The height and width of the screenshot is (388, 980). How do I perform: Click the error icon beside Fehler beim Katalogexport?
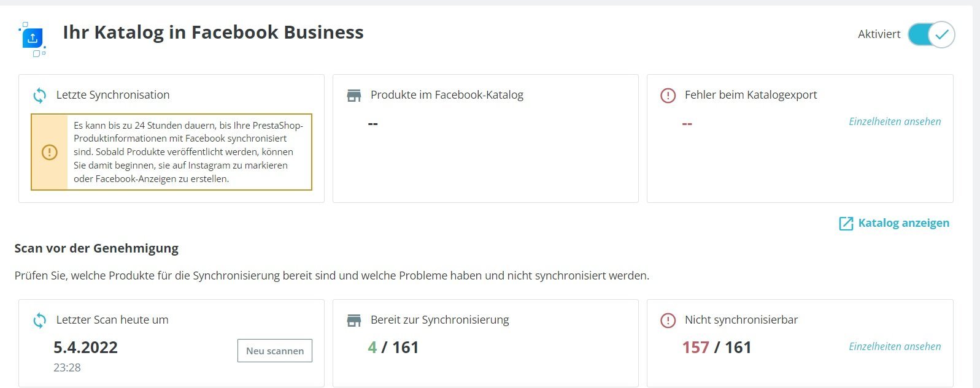(x=668, y=96)
